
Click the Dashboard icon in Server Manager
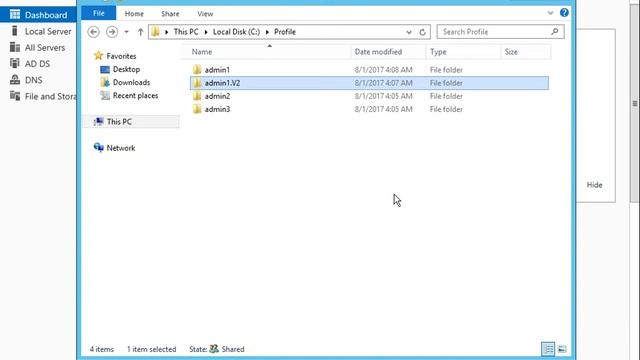(15, 15)
